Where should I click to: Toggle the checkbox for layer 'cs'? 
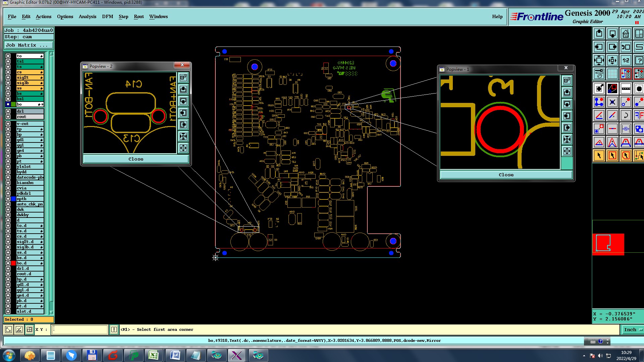8,72
